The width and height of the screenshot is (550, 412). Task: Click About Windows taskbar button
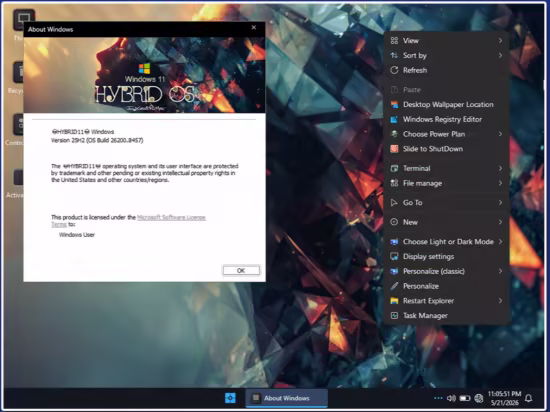pyautogui.click(x=287, y=398)
